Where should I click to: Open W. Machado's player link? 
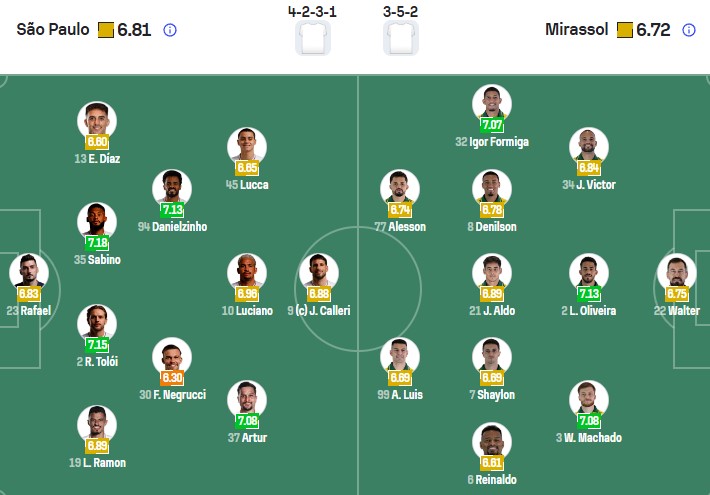589,437
